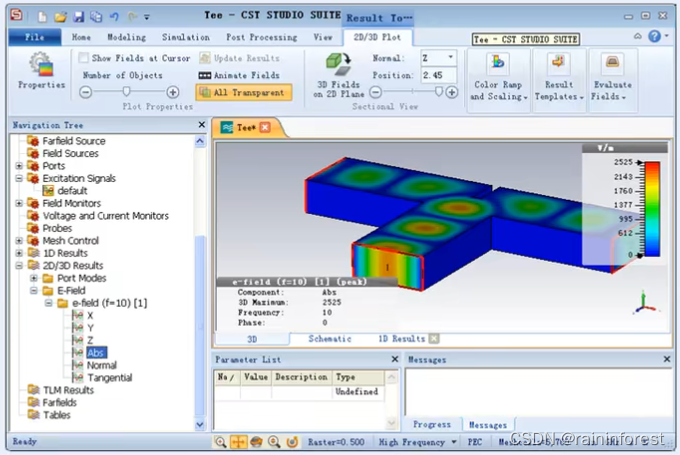This screenshot has height=455, width=680.
Task: Open the File menu
Action: click(35, 37)
